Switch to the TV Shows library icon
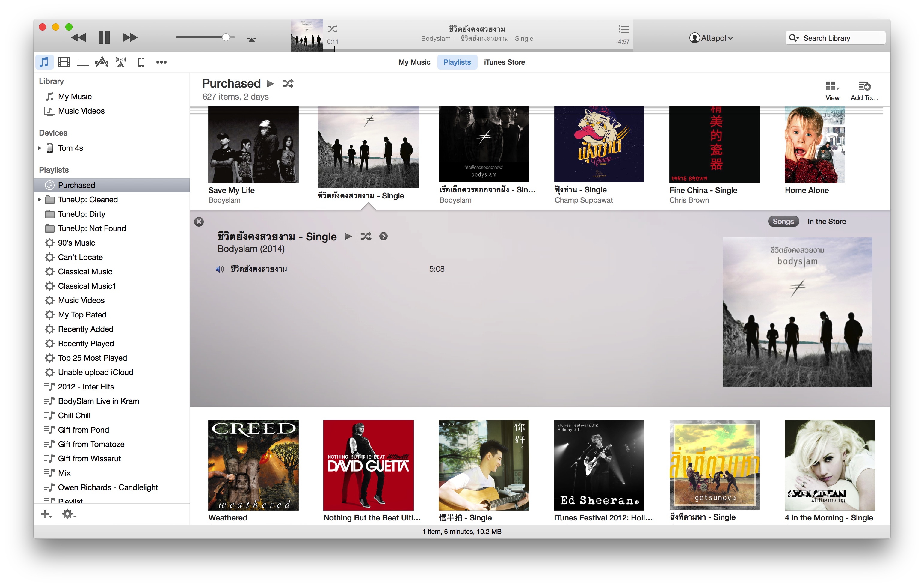 (82, 62)
